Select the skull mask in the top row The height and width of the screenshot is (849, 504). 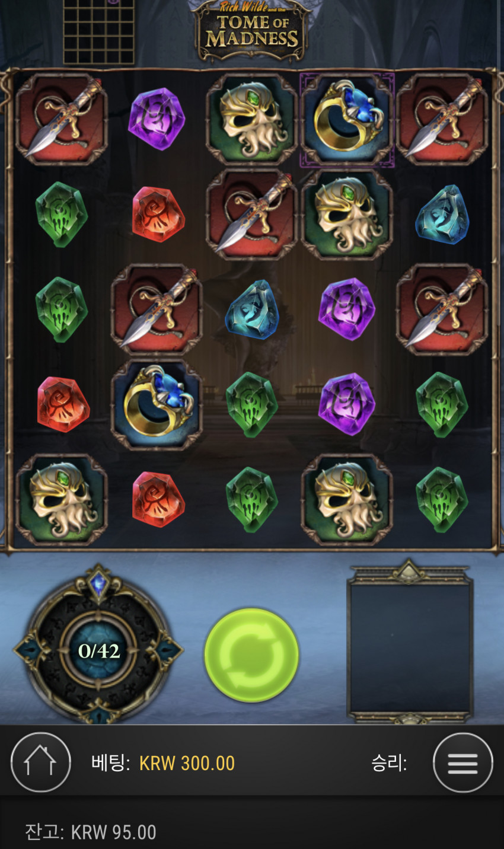(251, 119)
